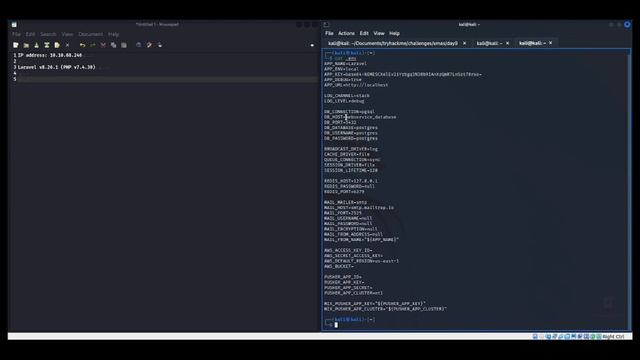The width and height of the screenshot is (640, 360).
Task: Open the File menu in the terminal
Action: click(x=329, y=33)
